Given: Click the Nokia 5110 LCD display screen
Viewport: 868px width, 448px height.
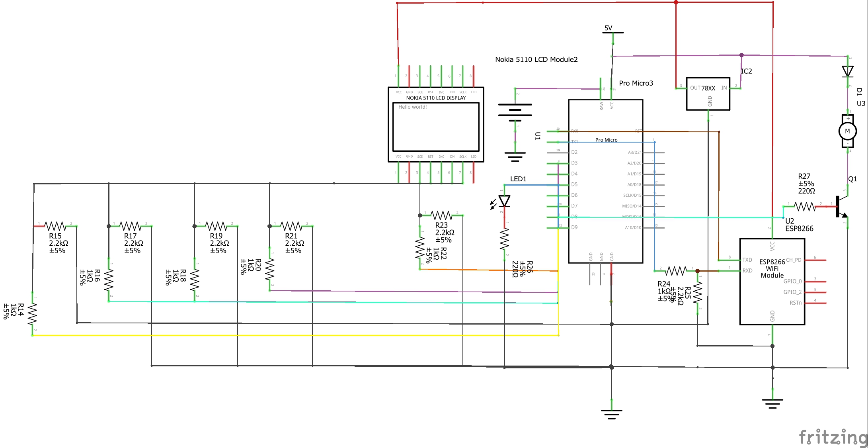Looking at the screenshot, I should point(436,127).
